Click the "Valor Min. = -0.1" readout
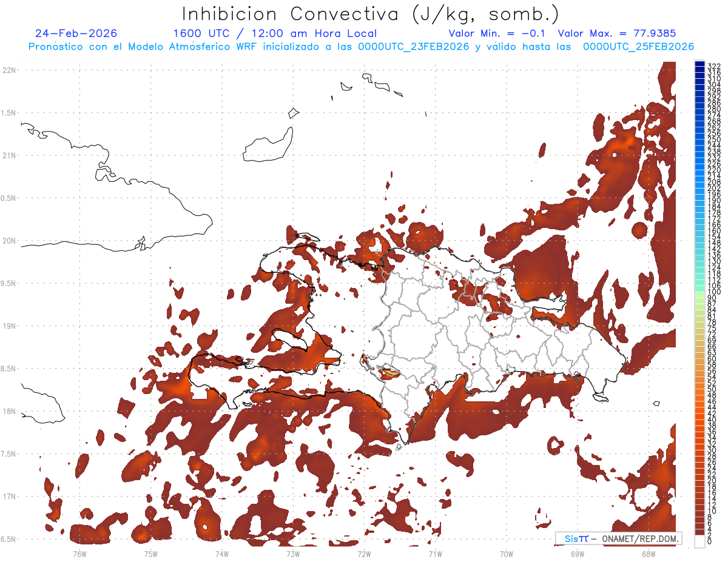 497,33
